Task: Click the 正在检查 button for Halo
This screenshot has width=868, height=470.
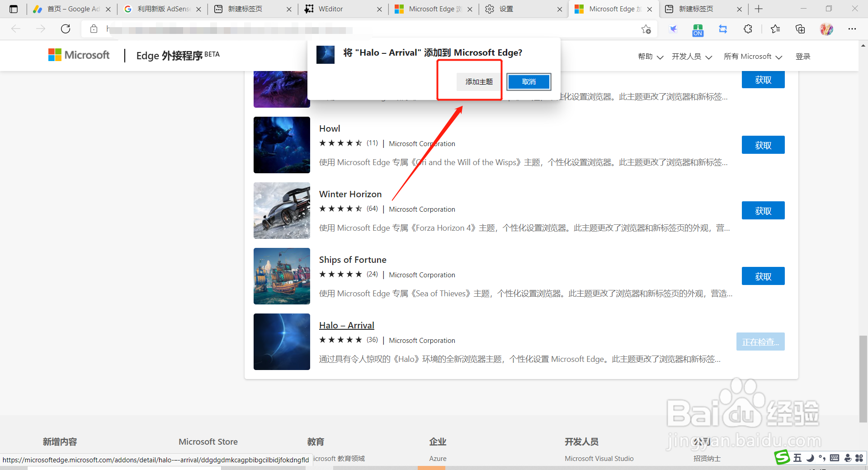Action: (760, 342)
